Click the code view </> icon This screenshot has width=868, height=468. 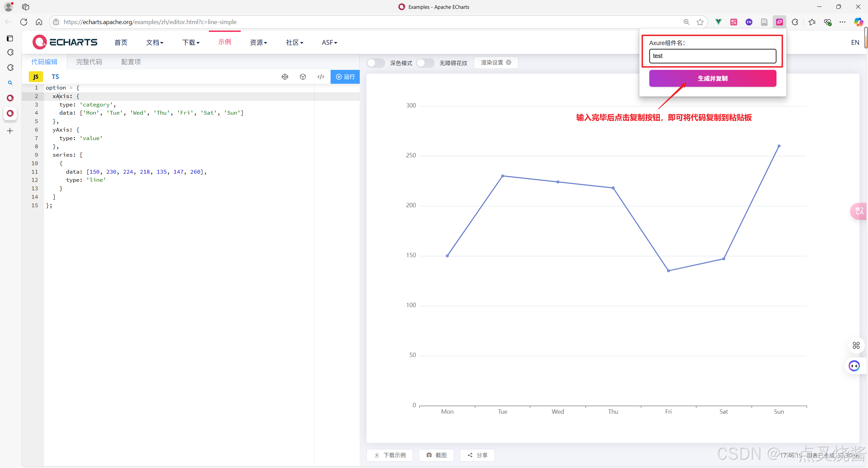tap(320, 77)
